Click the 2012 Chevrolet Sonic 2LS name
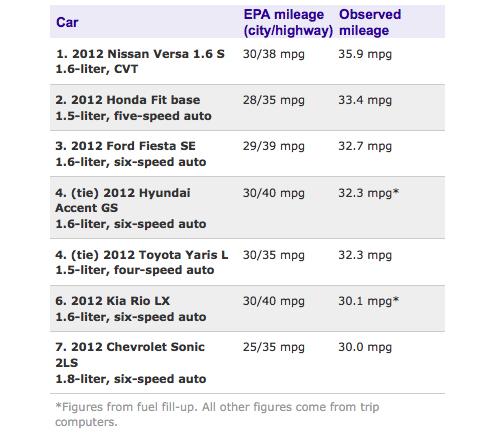 tap(130, 355)
